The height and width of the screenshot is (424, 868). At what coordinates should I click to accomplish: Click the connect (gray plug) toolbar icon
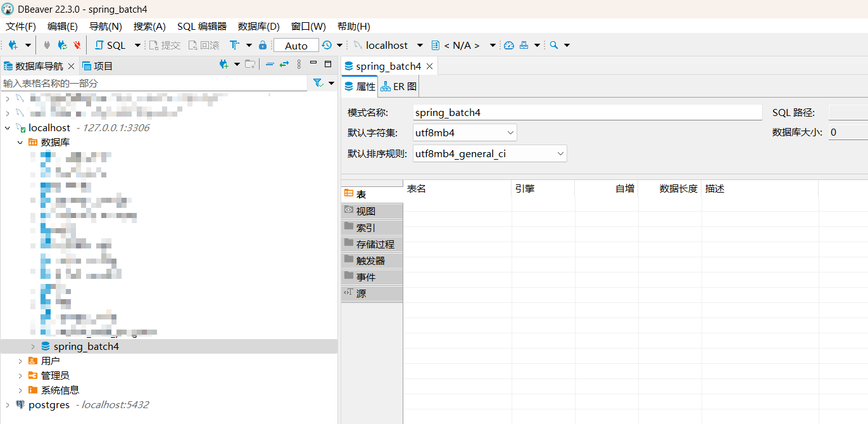[47, 46]
